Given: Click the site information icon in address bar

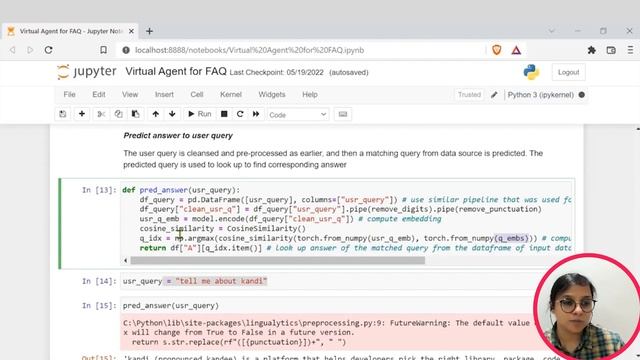Looking at the screenshot, I should 126,50.
